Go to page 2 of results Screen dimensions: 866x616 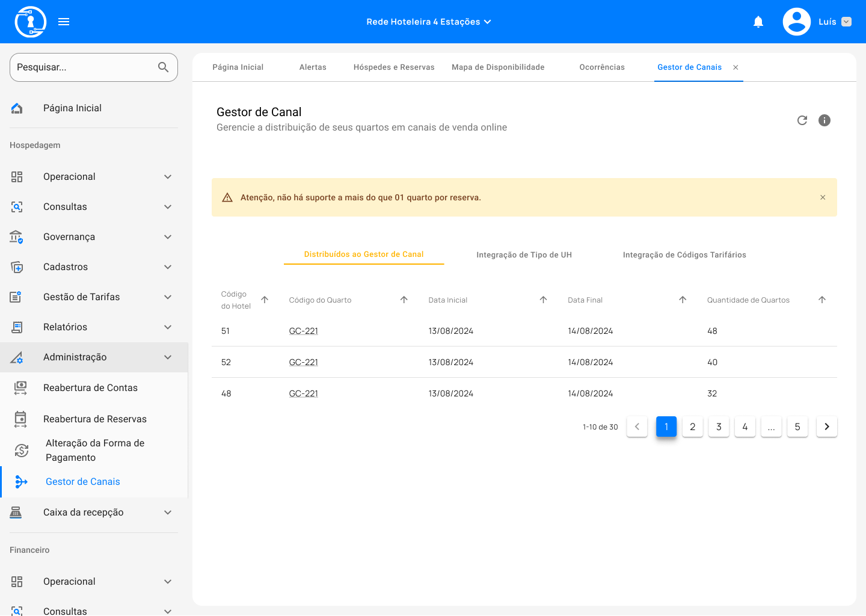(x=692, y=427)
